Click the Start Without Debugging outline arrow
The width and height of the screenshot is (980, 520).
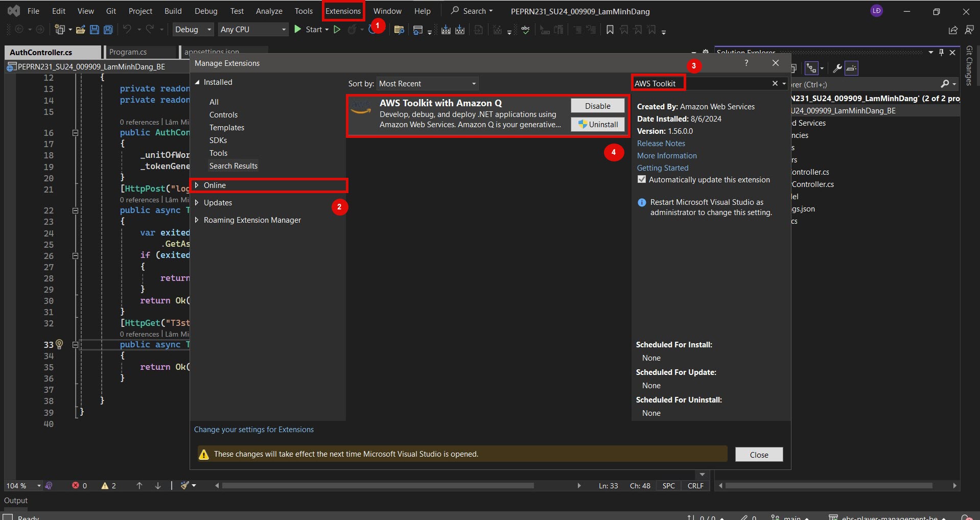click(x=337, y=30)
